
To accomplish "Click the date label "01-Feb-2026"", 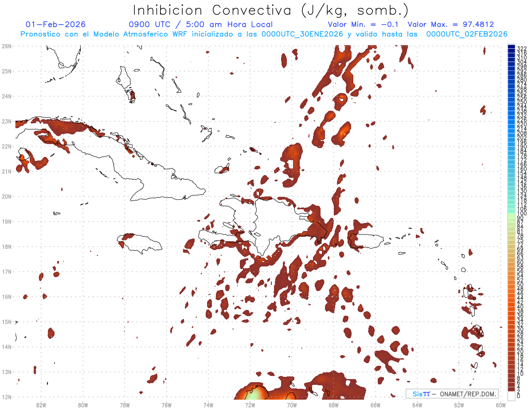I will [56, 24].
